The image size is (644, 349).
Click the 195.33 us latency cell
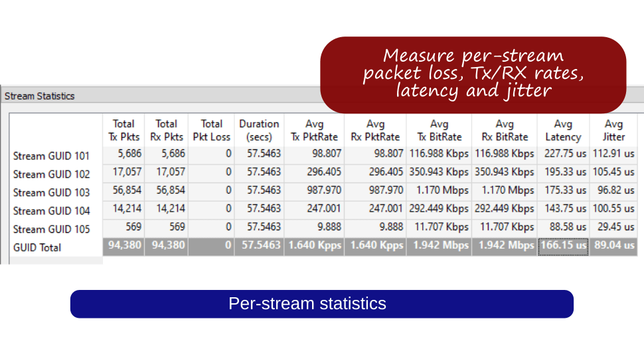563,173
